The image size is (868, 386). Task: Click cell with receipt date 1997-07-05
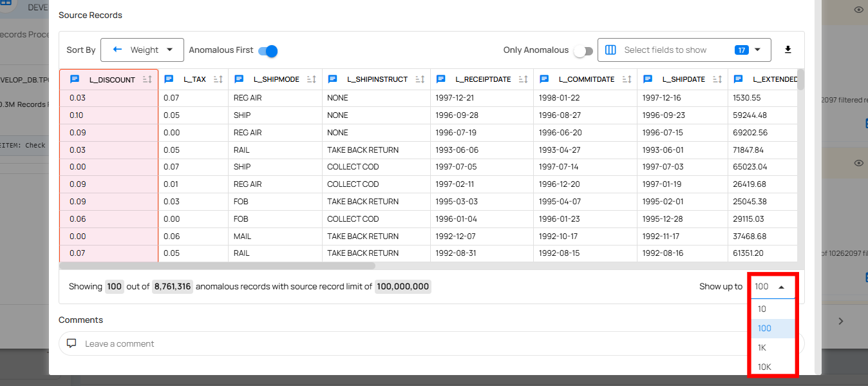(482, 167)
